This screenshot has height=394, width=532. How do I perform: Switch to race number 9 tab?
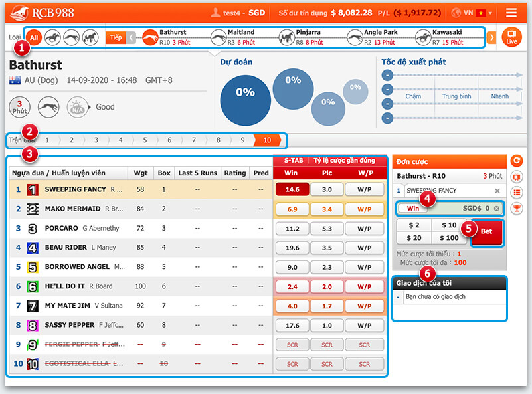(x=242, y=140)
